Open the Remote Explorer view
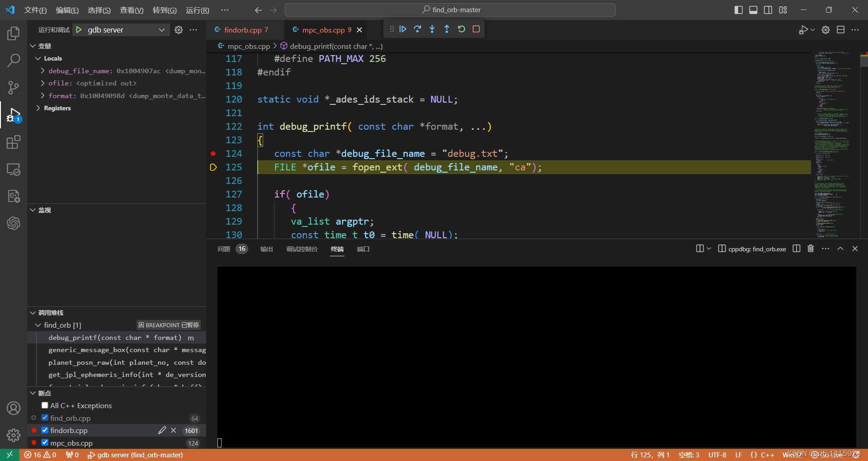The image size is (868, 461). 14,169
